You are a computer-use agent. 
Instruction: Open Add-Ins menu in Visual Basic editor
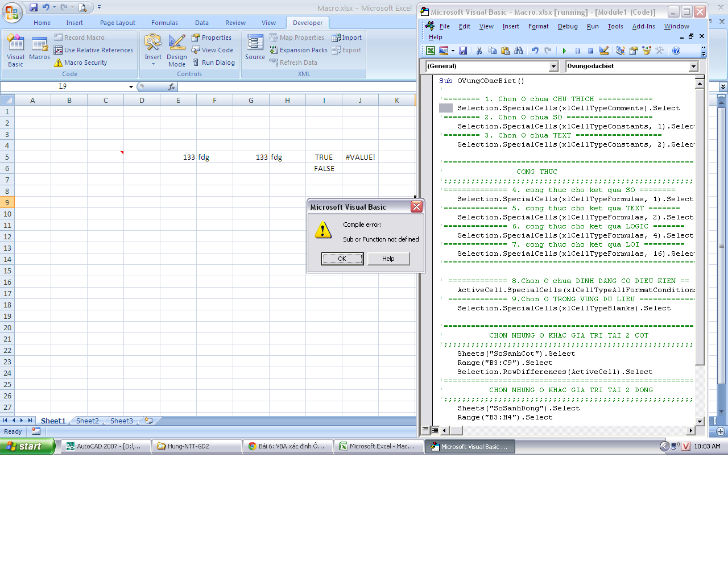(x=643, y=26)
